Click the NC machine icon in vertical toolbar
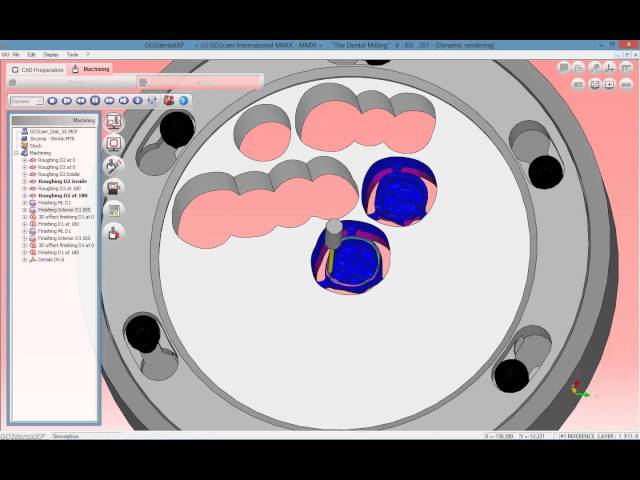Screen dimensions: 640x480 (x=113, y=187)
